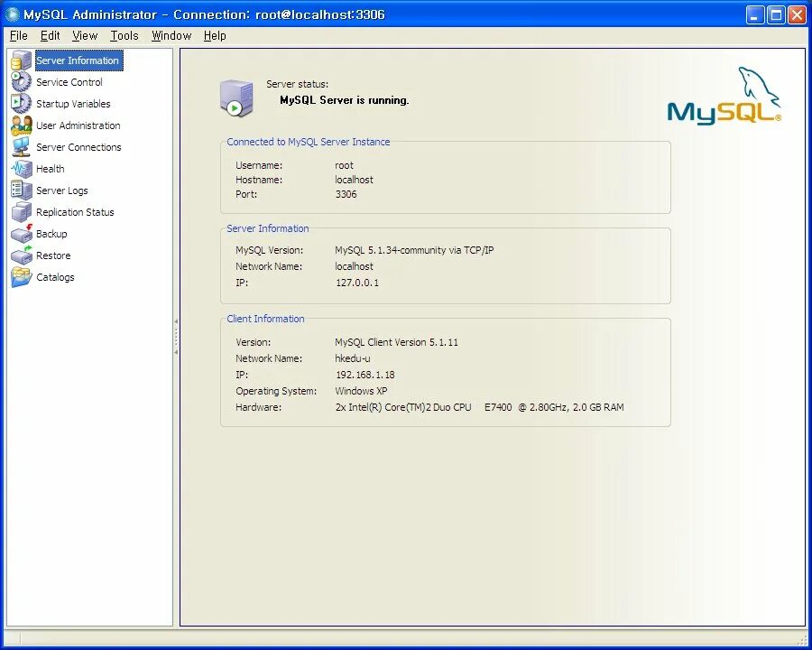Click the Server Logs icon

pyautogui.click(x=22, y=190)
